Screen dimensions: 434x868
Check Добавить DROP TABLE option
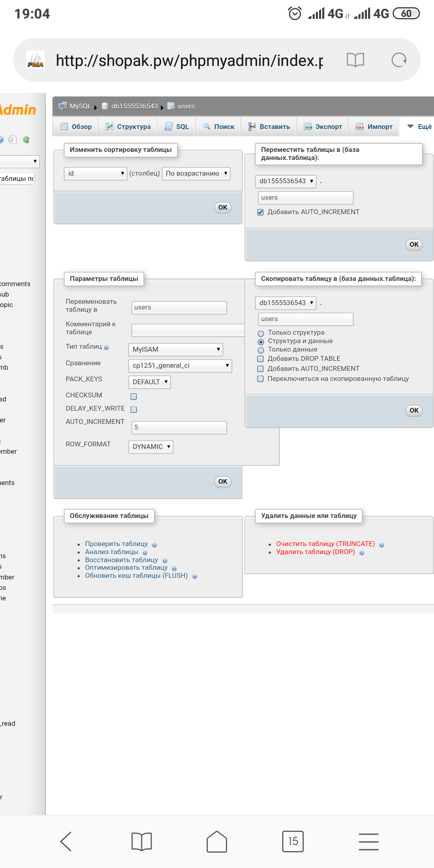260,359
